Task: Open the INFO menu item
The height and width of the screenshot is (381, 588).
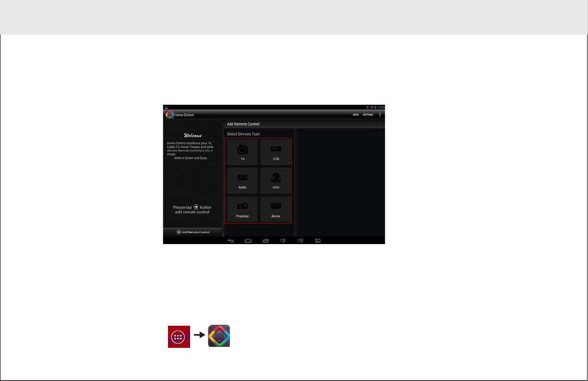Action: click(x=356, y=115)
